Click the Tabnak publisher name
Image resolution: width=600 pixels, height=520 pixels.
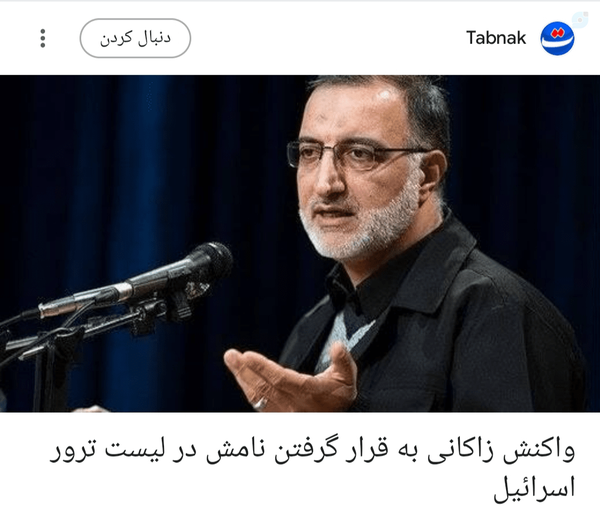pyautogui.click(x=496, y=38)
